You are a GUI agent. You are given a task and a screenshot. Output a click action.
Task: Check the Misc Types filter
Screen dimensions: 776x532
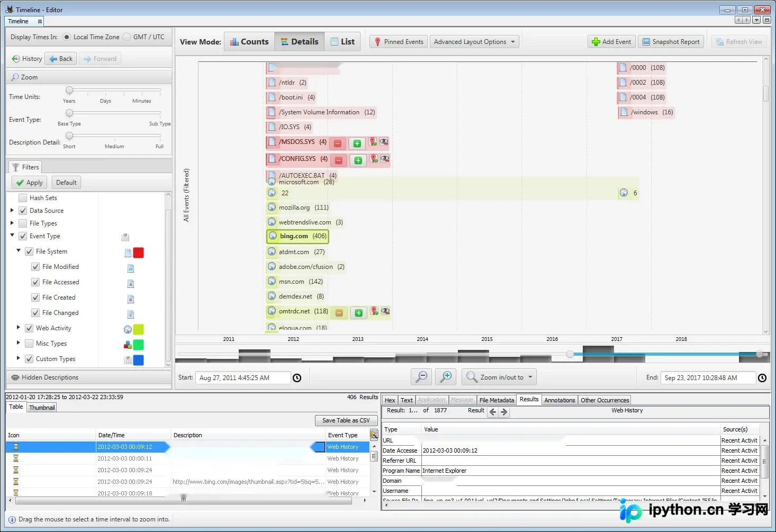coord(29,344)
